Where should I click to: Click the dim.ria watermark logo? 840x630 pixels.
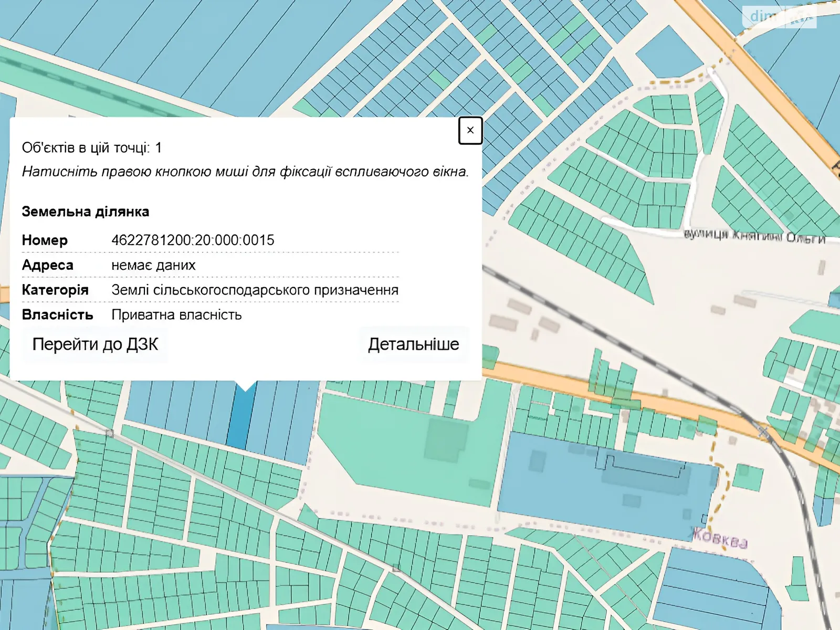[x=779, y=16]
